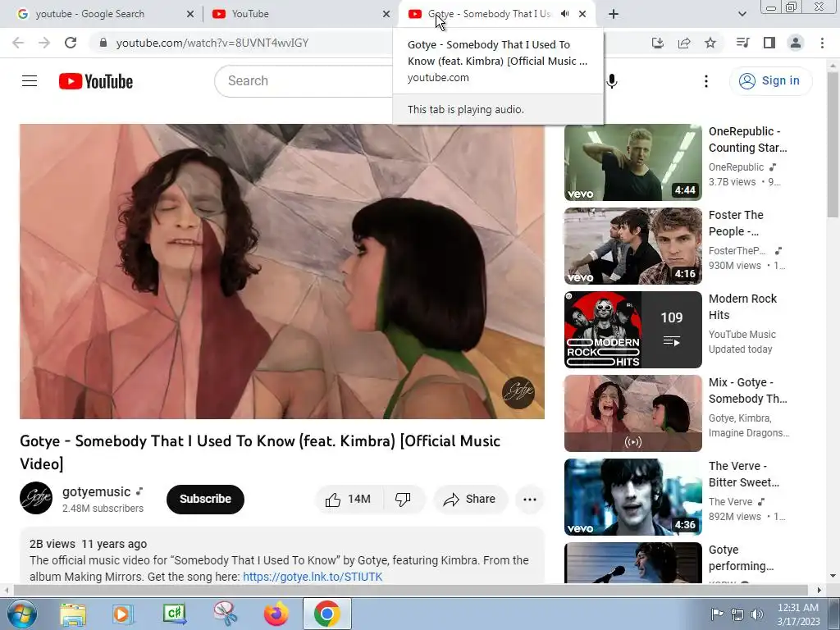Reload the page
The width and height of the screenshot is (840, 630).
(71, 43)
